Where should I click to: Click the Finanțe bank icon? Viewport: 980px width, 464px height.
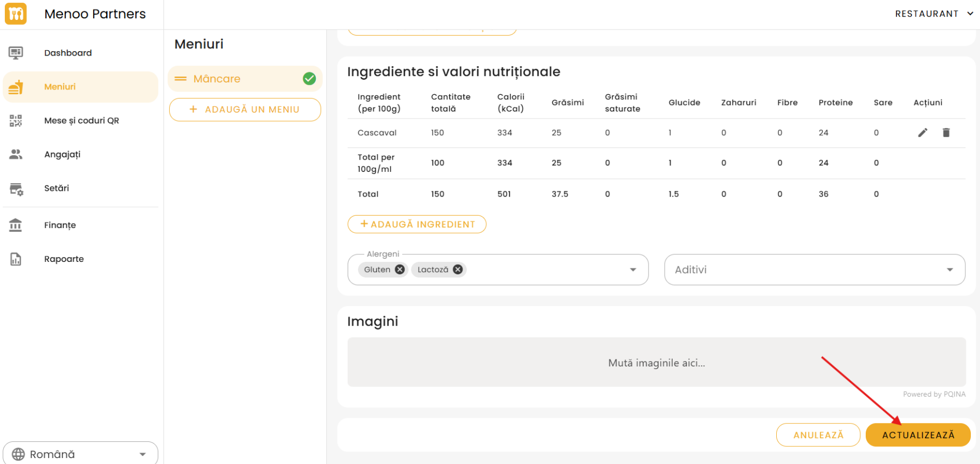coord(16,225)
